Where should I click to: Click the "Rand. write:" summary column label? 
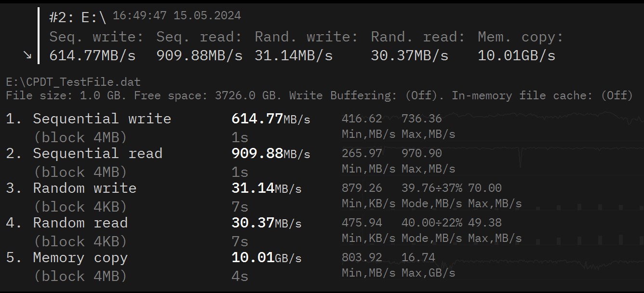[x=307, y=37]
